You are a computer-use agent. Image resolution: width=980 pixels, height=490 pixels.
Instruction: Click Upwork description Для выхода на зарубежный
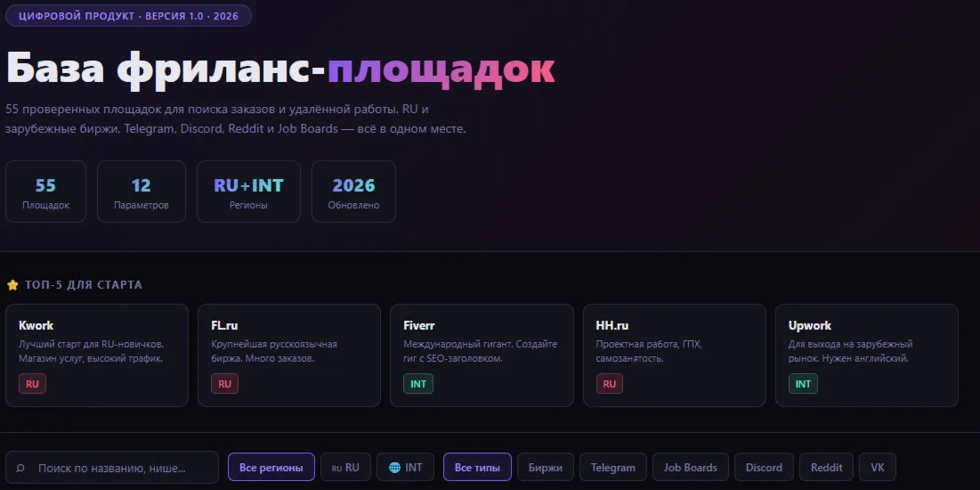[851, 351]
